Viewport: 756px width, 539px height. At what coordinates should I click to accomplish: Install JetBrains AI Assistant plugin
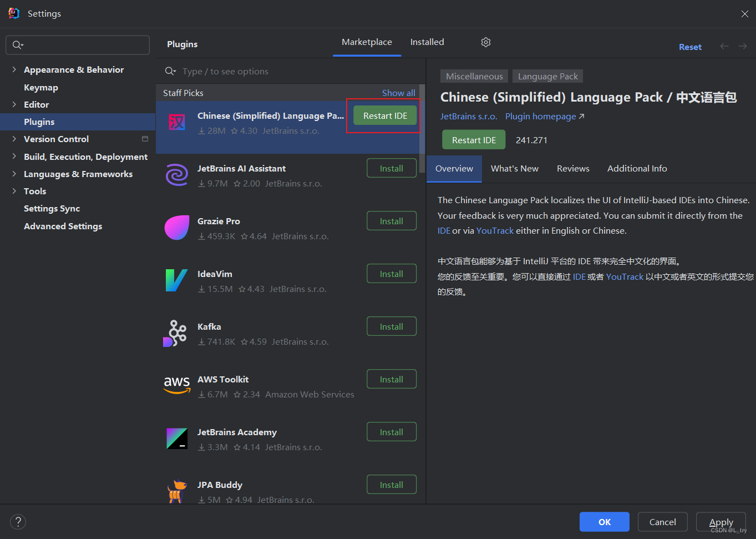pyautogui.click(x=392, y=168)
